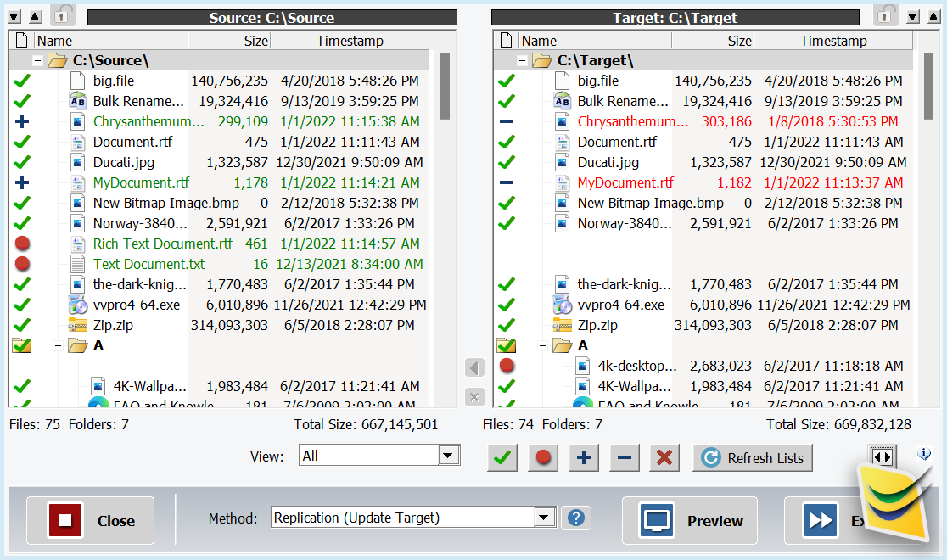Click the blue plus filter button
The image size is (947, 560).
point(584,458)
